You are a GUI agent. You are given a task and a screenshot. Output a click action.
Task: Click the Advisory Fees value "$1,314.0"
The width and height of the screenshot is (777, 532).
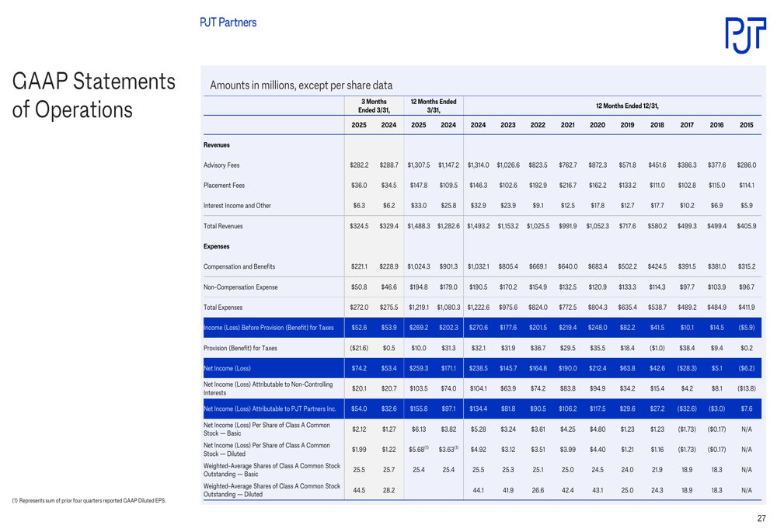(478, 165)
